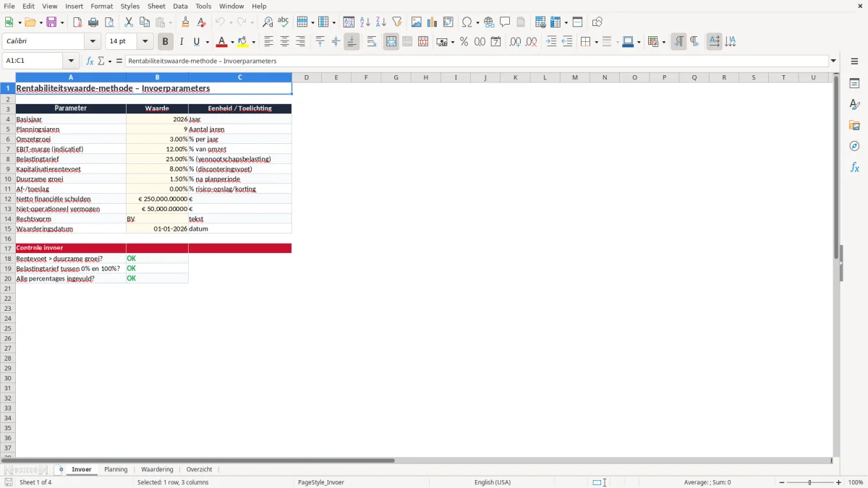Center text horizontally
868x488 pixels.
click(x=284, y=42)
